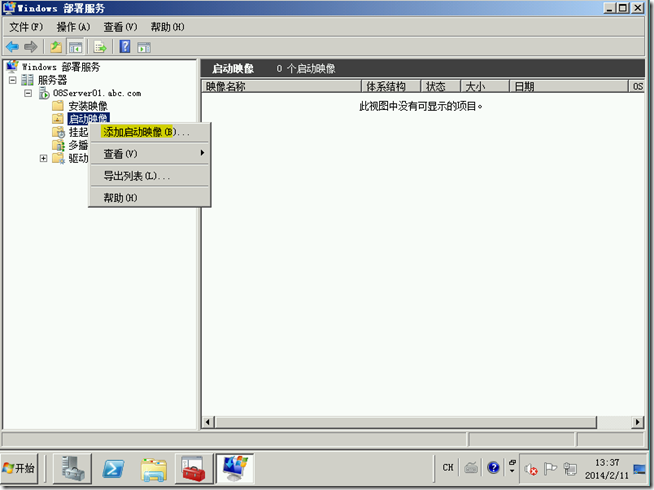Click the network tray icon

[570, 469]
